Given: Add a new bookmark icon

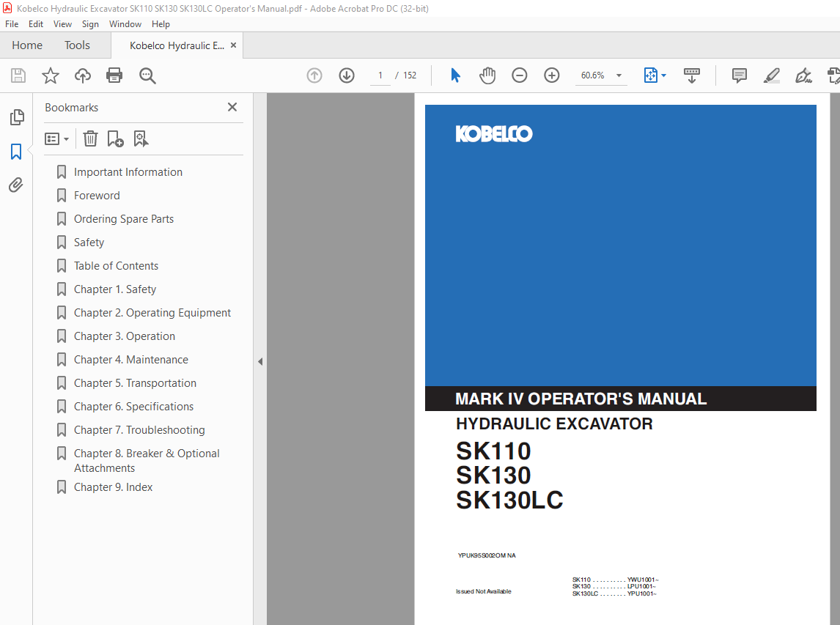Looking at the screenshot, I should [x=115, y=138].
